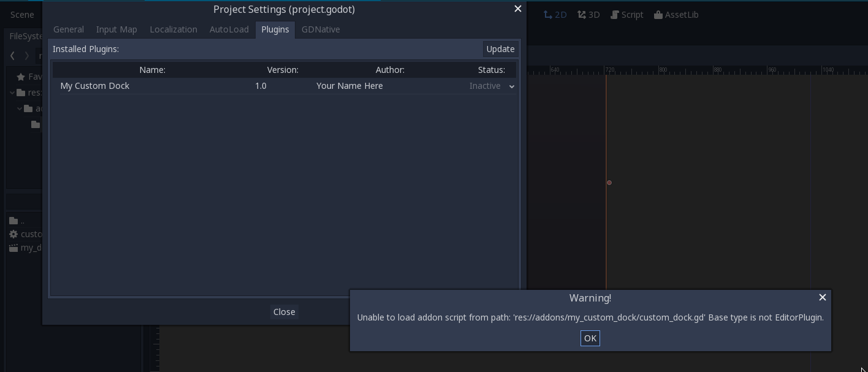868x372 pixels.
Task: Switch to the 3D workspace
Action: click(588, 15)
